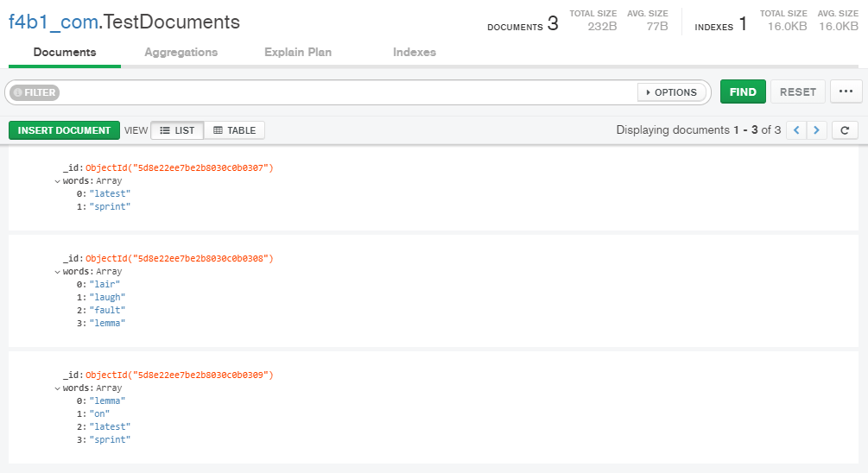This screenshot has height=473, width=868.
Task: Click the filter info icon
Action: pyautogui.click(x=18, y=92)
